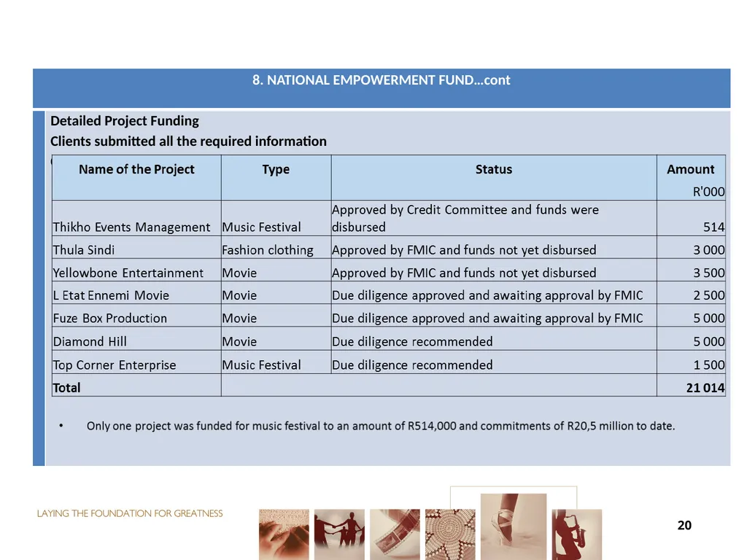This screenshot has width=747, height=560.
Task: Click the saxophone player thumbnail
Action: [577, 534]
